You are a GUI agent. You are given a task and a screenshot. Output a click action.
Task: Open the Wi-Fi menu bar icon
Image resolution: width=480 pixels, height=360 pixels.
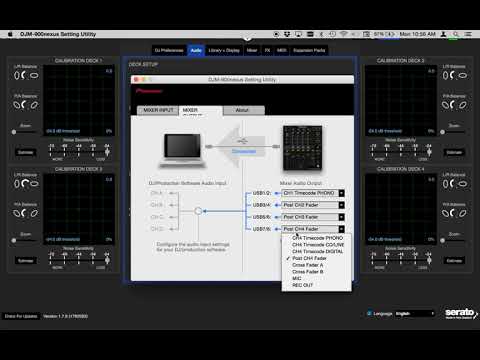click(x=344, y=34)
